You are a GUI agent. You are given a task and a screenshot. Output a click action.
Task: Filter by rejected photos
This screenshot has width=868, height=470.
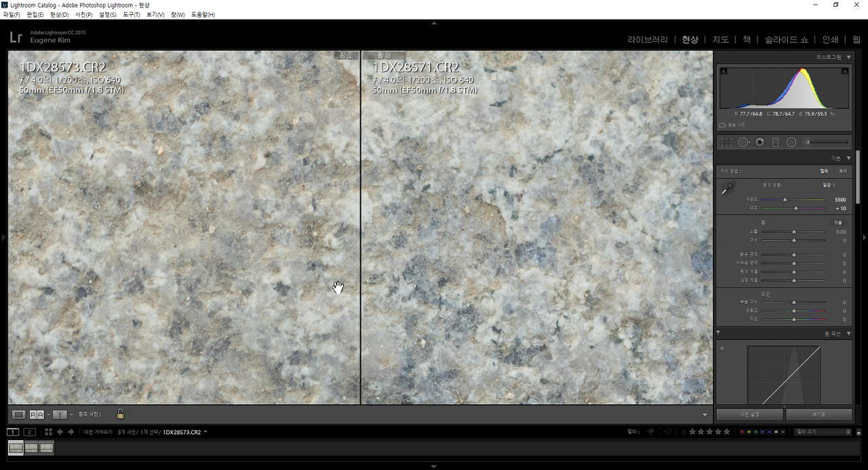(667, 431)
